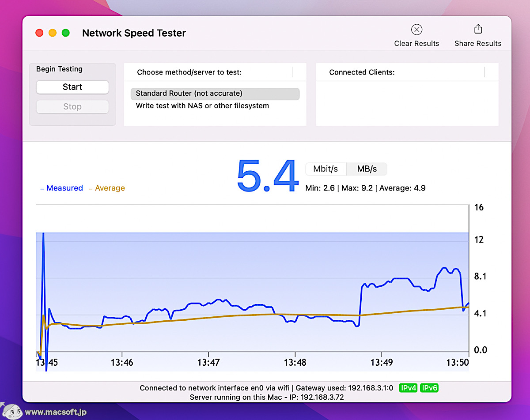
Task: Click the Clear Results circled X icon
Action: pyautogui.click(x=416, y=30)
